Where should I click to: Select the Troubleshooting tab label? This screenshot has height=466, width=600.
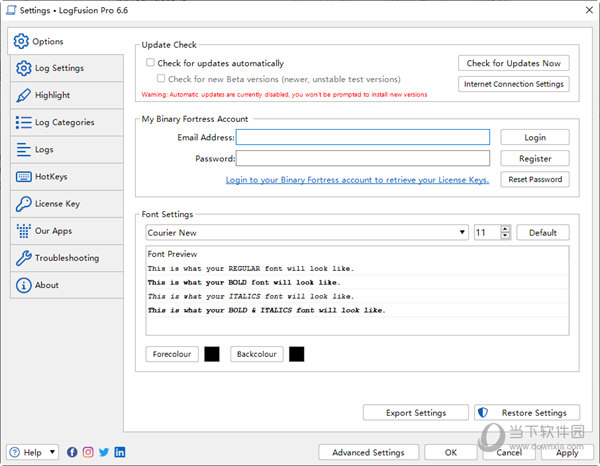[x=67, y=258]
